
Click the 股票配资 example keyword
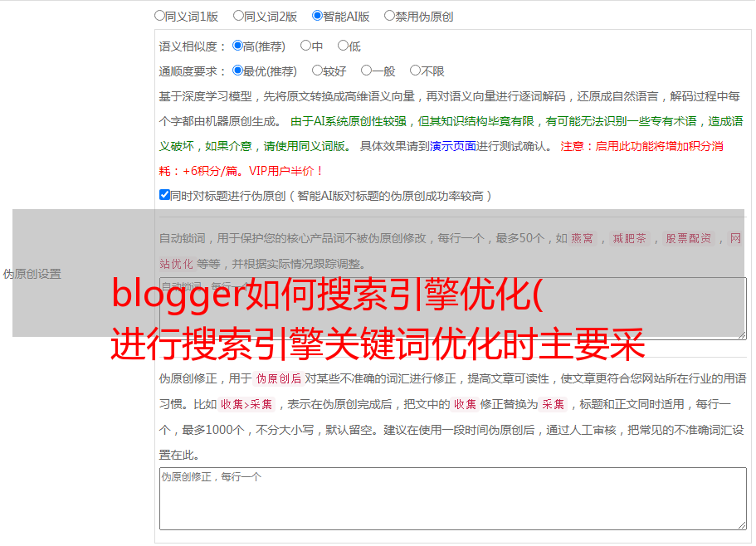click(689, 238)
